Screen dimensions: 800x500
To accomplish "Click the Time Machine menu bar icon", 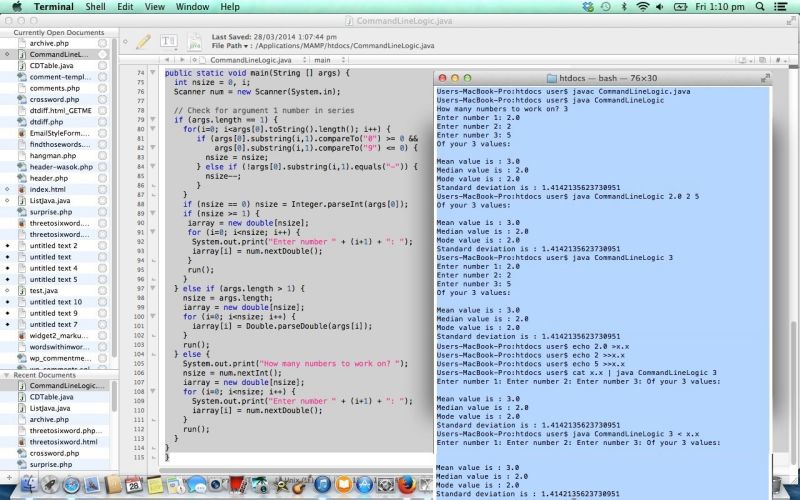I will point(606,7).
